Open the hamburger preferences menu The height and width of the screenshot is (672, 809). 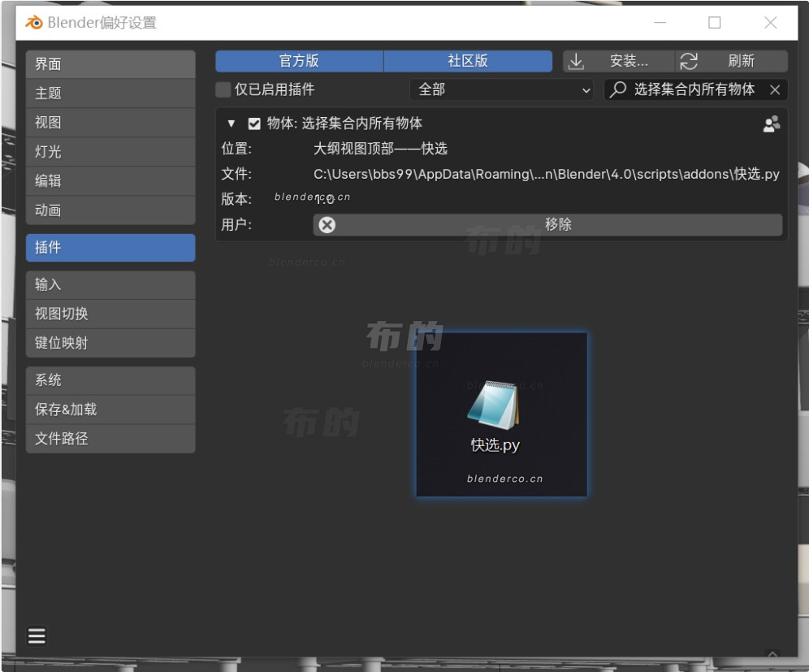coord(37,636)
